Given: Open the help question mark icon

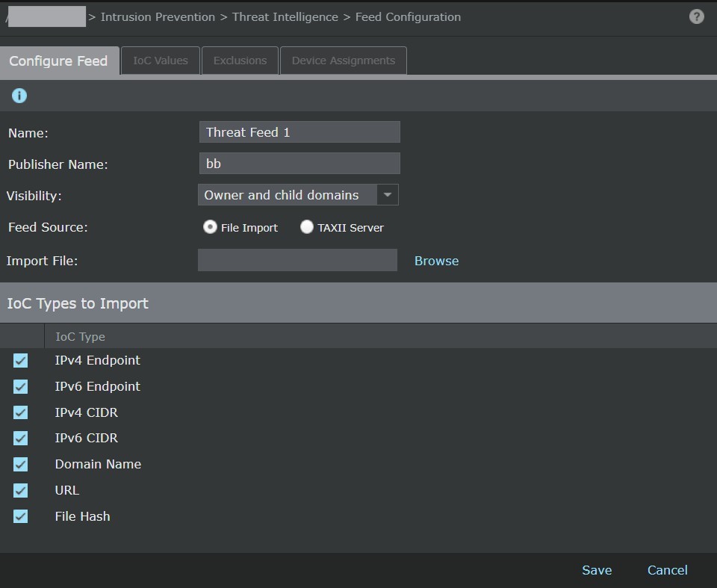Looking at the screenshot, I should tap(696, 17).
